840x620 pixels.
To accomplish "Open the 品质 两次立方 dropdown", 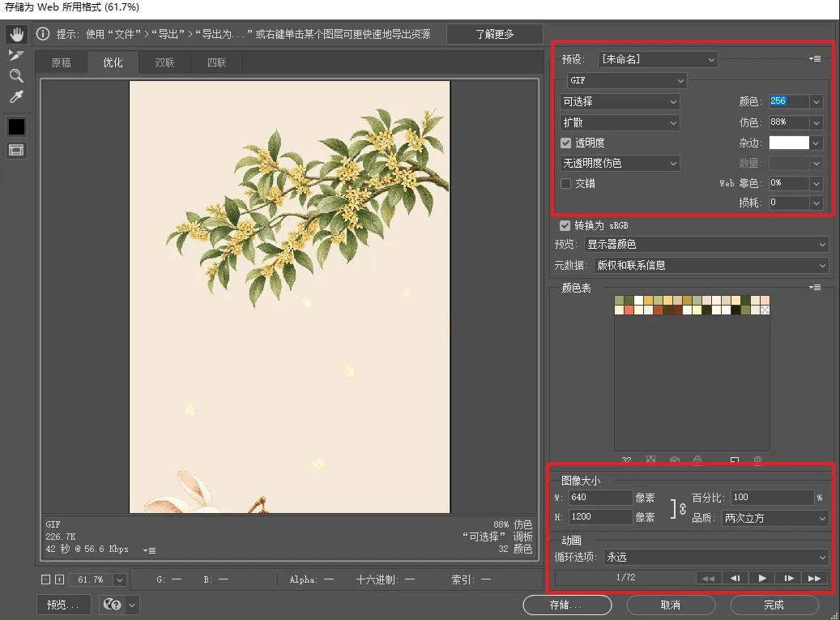I will pyautogui.click(x=774, y=518).
